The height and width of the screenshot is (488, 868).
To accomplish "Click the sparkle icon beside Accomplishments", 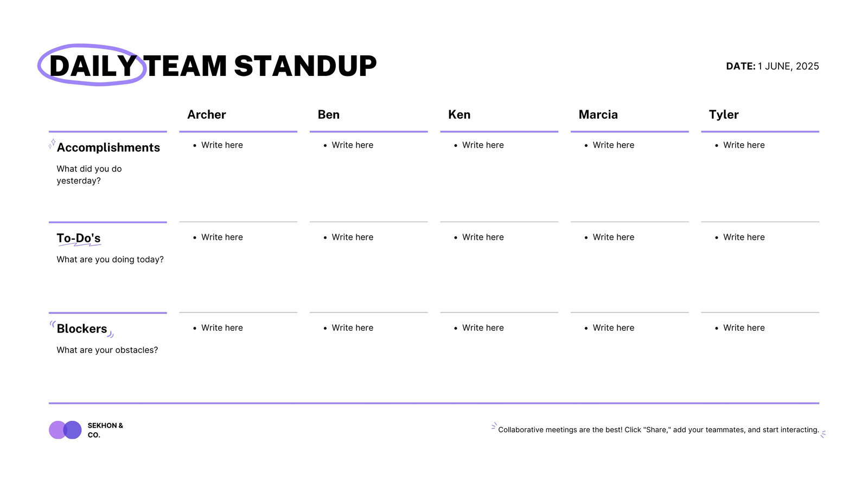I will [52, 144].
